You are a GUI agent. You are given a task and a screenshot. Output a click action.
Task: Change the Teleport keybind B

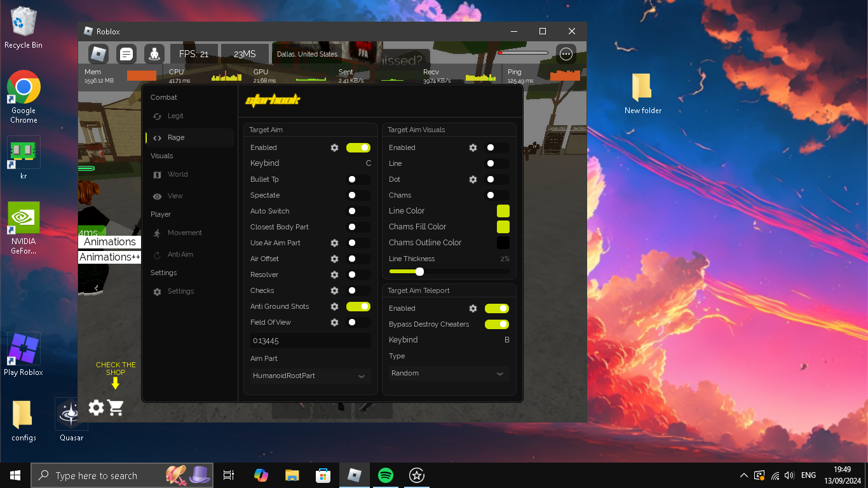point(507,340)
